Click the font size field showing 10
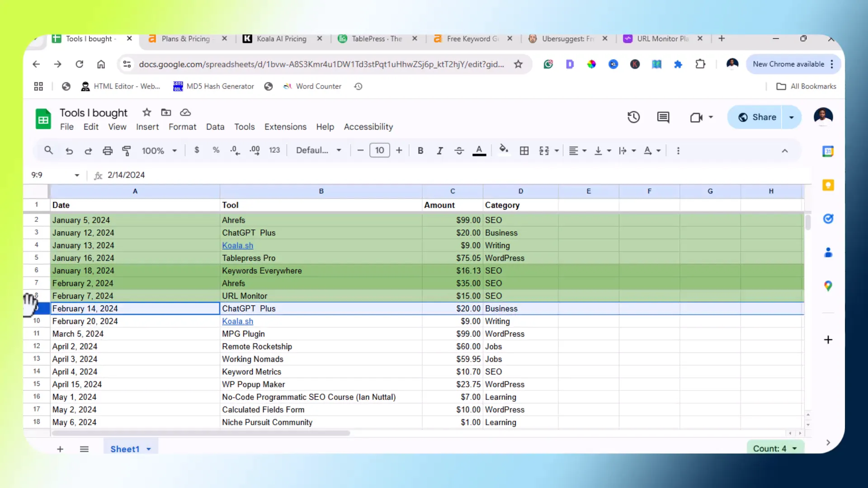868x488 pixels. 380,150
